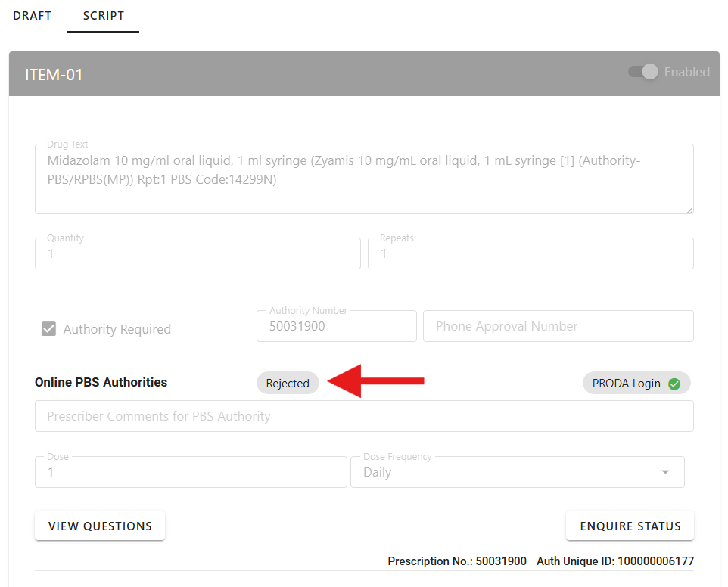Screen dimensions: 728x587
Task: Click the green check icon on PRODA Login
Action: 674,384
